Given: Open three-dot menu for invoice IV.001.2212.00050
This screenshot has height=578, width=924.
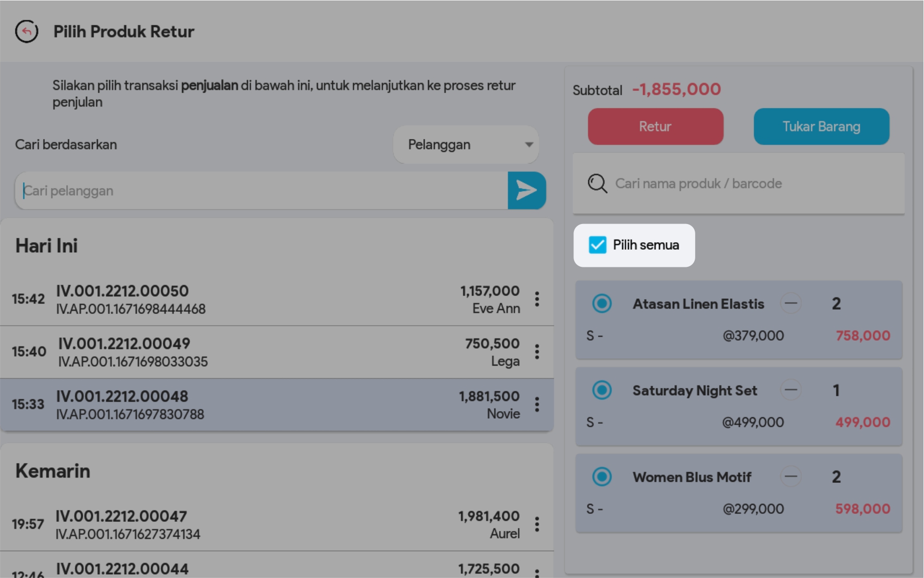Looking at the screenshot, I should pos(537,299).
